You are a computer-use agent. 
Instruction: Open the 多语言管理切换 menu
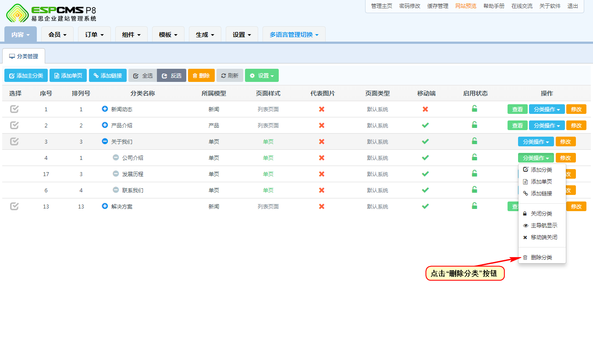294,35
